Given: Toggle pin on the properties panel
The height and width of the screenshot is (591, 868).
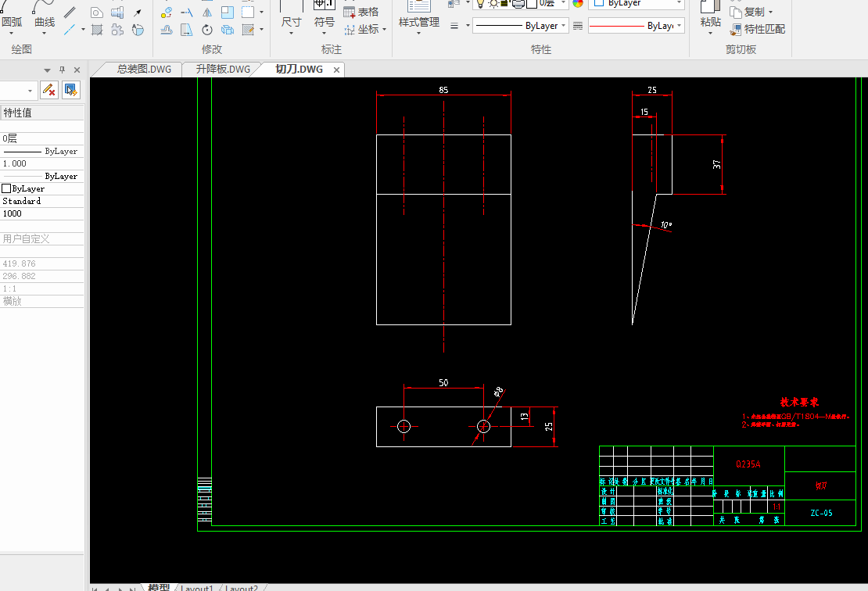Looking at the screenshot, I should [63, 70].
